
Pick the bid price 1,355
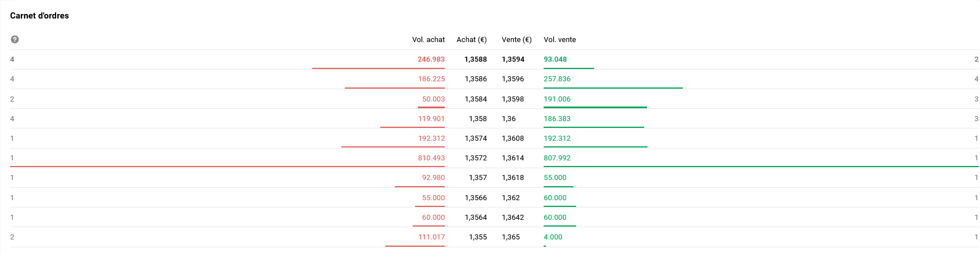point(477,237)
